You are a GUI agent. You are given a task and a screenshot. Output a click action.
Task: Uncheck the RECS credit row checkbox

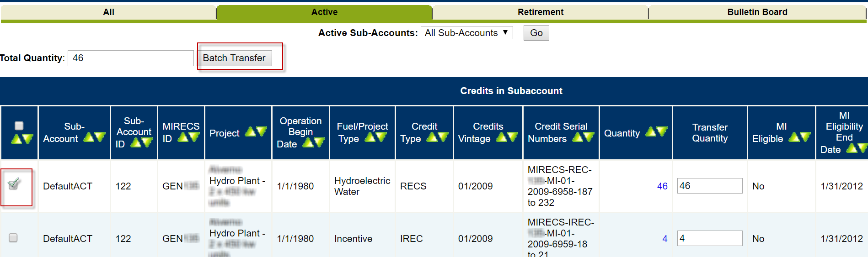pyautogui.click(x=13, y=184)
